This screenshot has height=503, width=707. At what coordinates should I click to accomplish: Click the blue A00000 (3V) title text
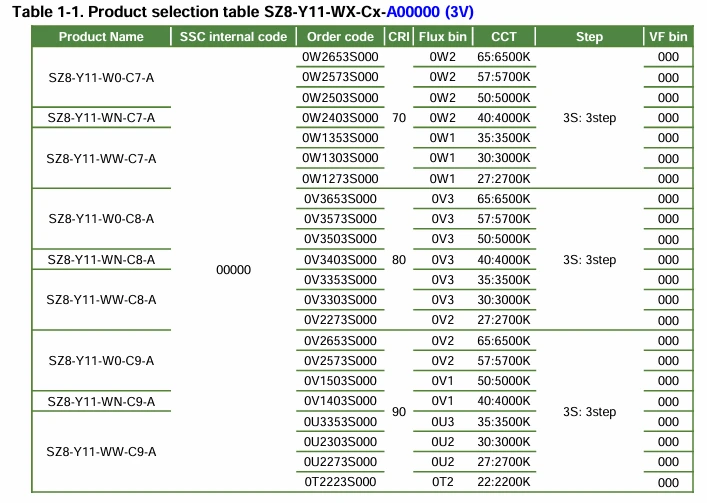click(x=430, y=12)
